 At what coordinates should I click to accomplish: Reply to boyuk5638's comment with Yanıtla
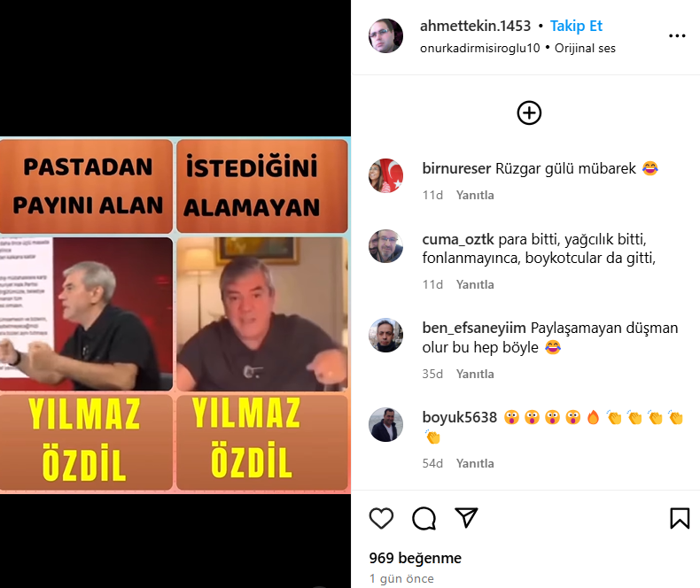pyautogui.click(x=475, y=463)
